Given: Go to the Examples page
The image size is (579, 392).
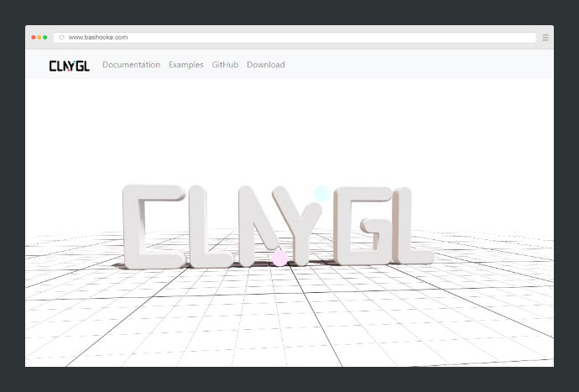Looking at the screenshot, I should click(186, 65).
